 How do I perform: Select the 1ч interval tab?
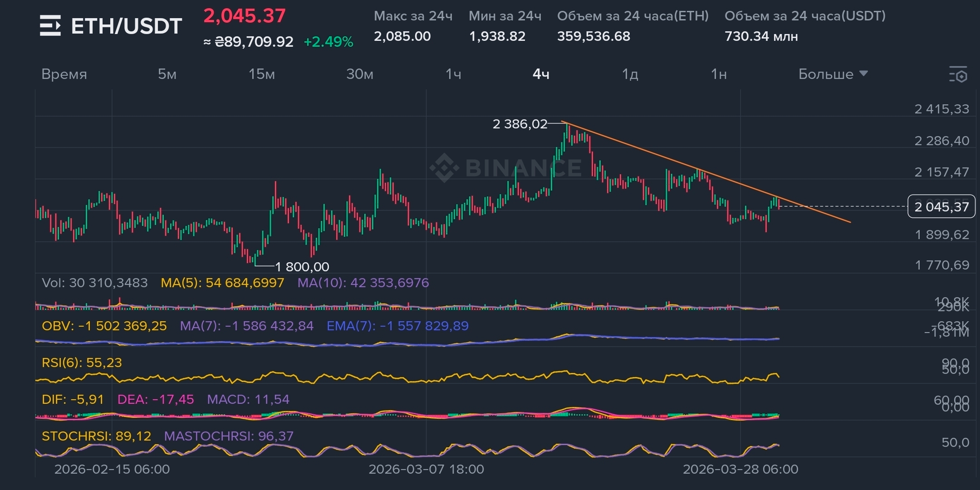click(453, 74)
